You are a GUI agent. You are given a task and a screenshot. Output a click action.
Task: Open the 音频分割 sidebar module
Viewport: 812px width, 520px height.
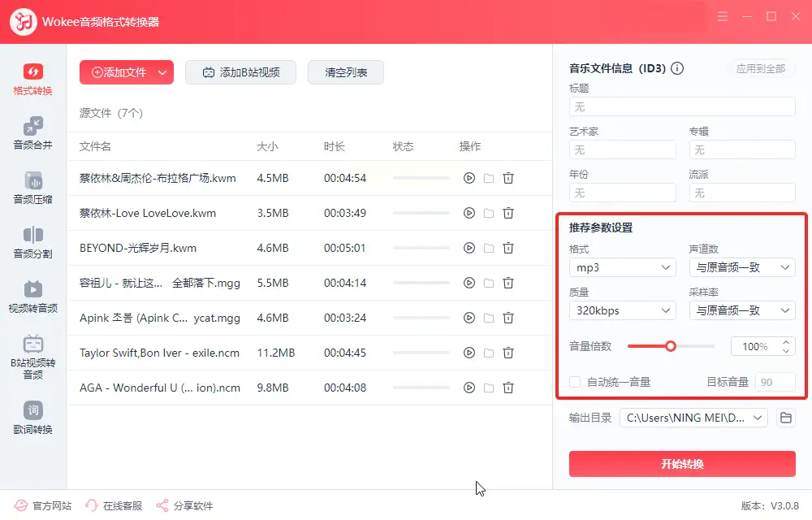(32, 242)
